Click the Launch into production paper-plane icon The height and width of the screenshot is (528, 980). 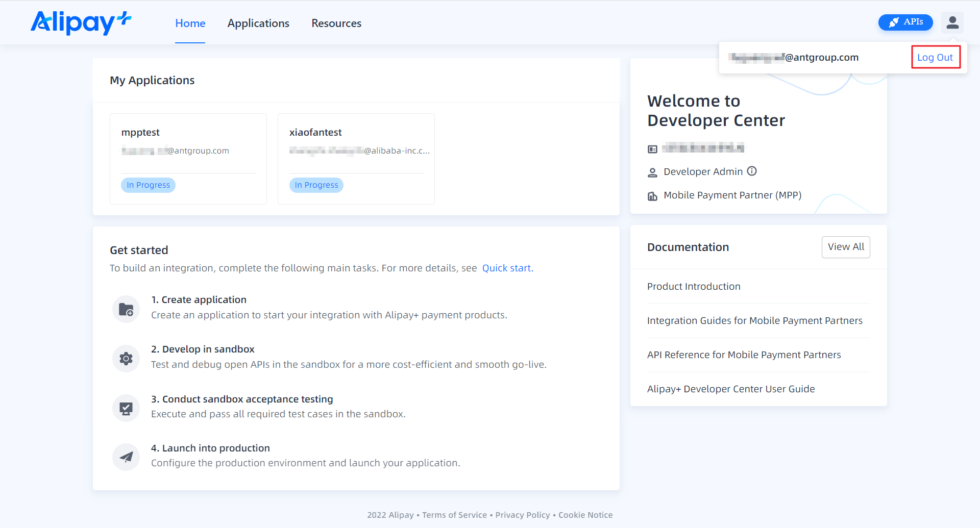coord(126,457)
